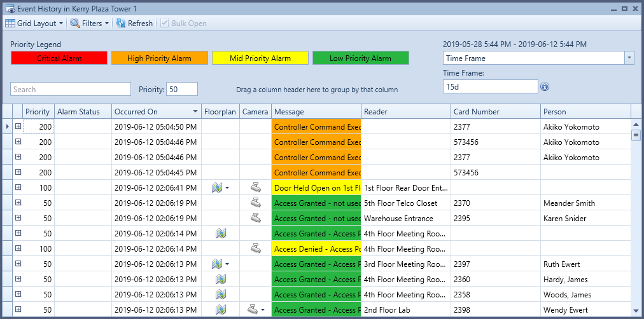Open camera icon for Door Held Open row
Viewport: 644px width, 319px height.
tap(255, 188)
